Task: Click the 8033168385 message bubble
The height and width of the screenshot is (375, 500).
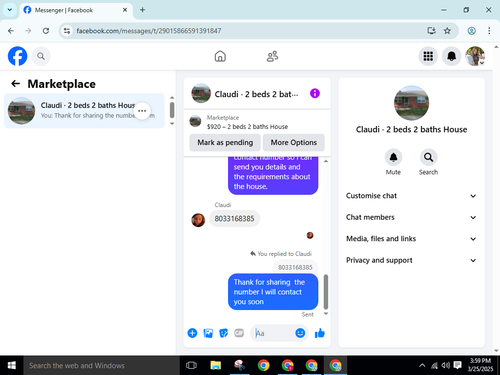Action: click(234, 219)
